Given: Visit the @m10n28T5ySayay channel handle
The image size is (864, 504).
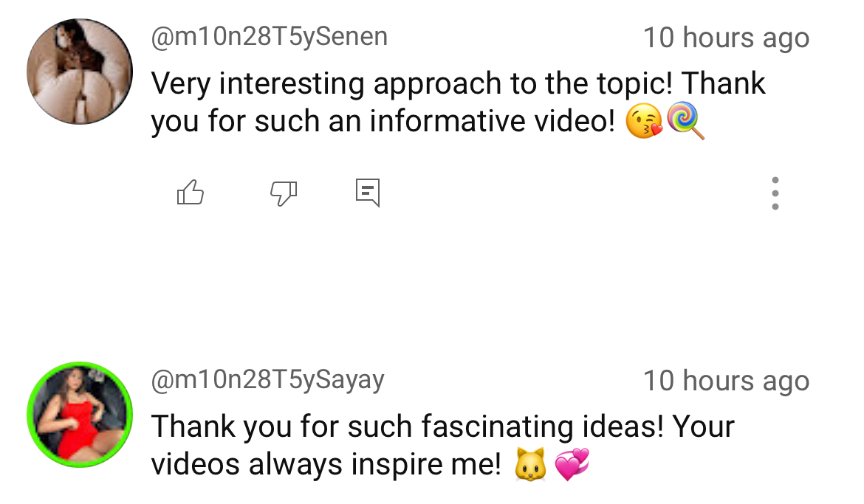Looking at the screenshot, I should [x=268, y=381].
